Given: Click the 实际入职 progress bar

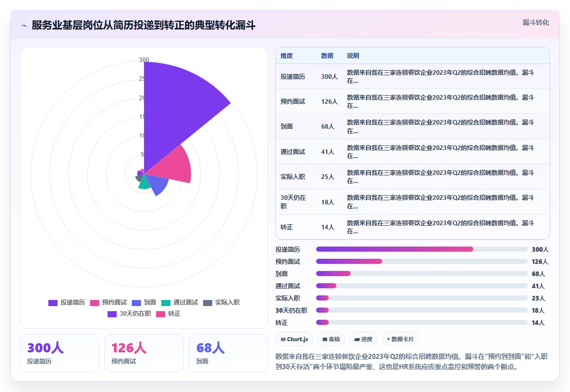Looking at the screenshot, I should (422, 298).
